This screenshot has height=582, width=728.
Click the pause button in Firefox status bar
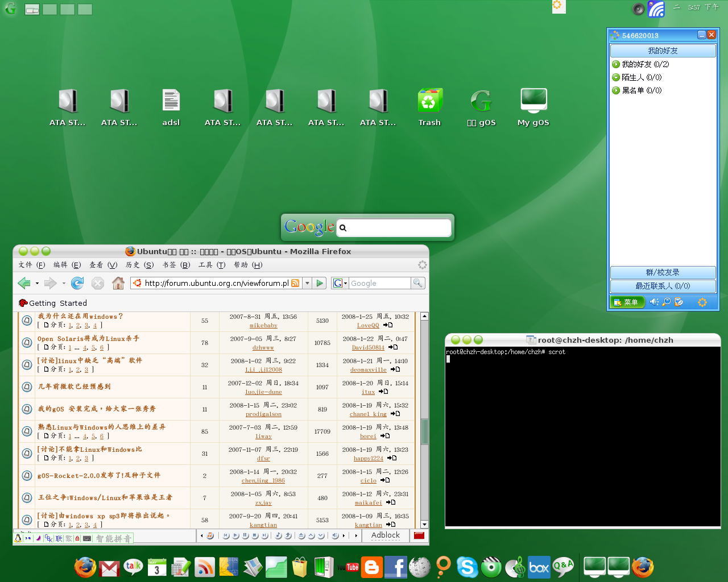(x=245, y=535)
